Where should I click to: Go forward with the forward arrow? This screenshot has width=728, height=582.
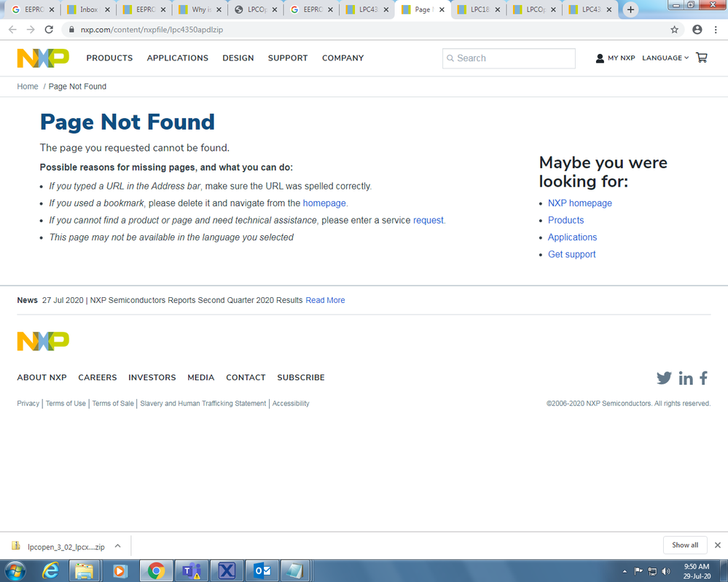31,30
